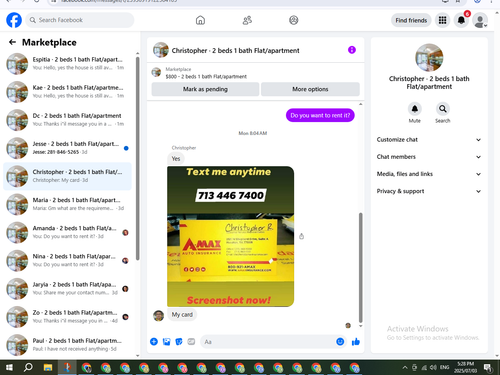
Task: Click the Search Facebook field
Action: pyautogui.click(x=80, y=20)
